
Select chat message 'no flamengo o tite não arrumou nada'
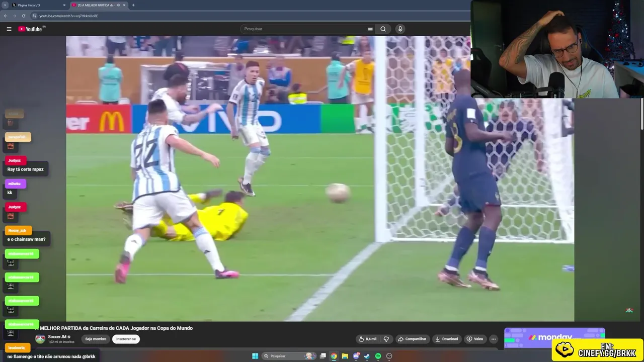coord(51,356)
